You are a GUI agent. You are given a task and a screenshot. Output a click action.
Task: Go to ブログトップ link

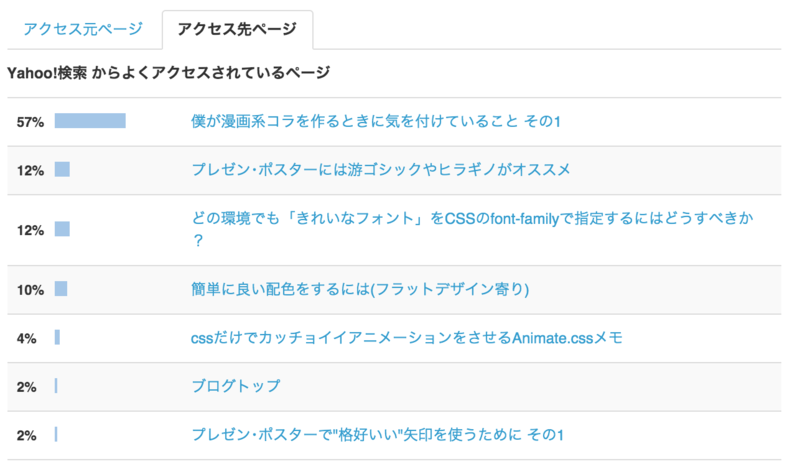click(x=236, y=387)
